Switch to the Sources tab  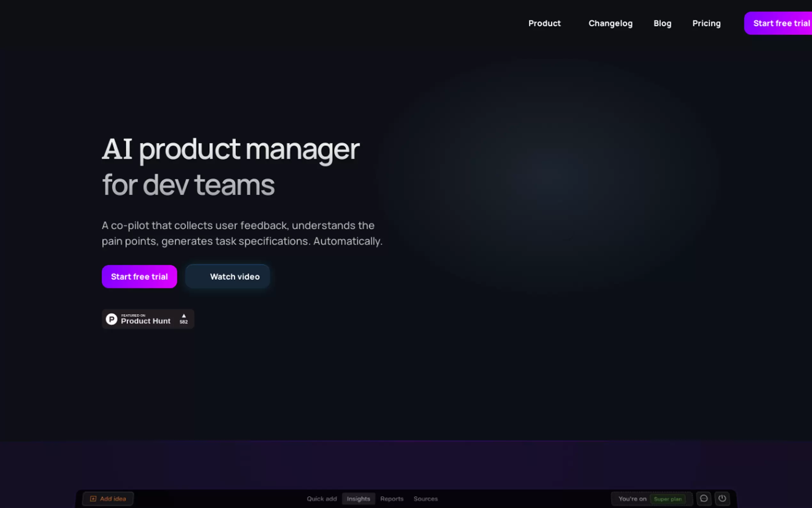click(x=425, y=499)
